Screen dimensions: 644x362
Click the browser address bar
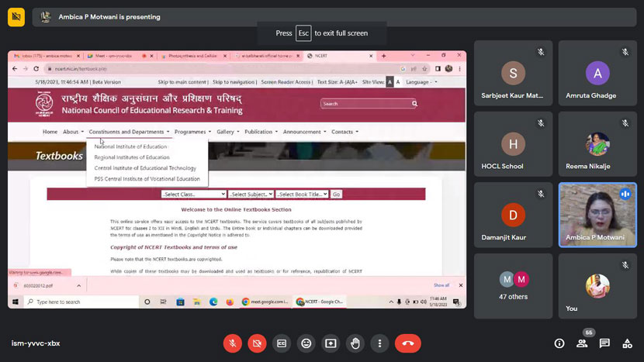pyautogui.click(x=222, y=68)
